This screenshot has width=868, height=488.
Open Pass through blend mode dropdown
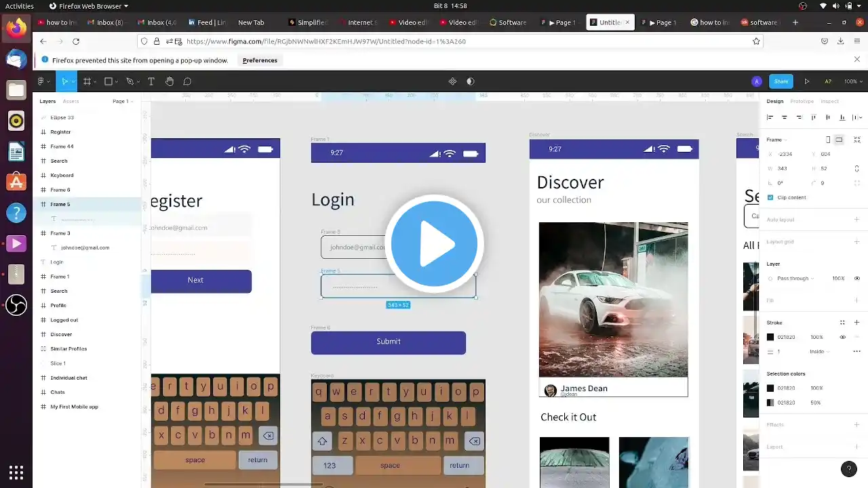click(795, 279)
